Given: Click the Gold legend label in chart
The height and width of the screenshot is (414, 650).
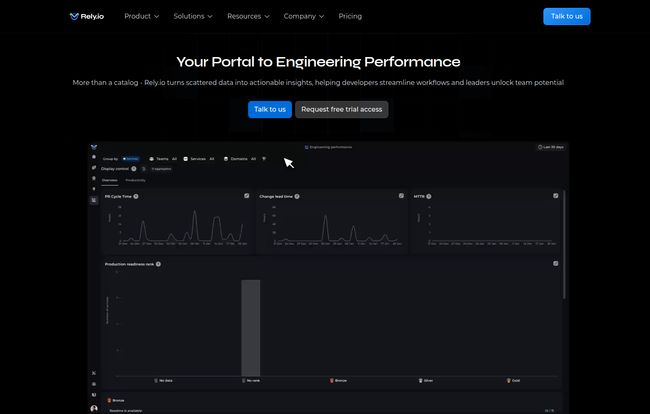Looking at the screenshot, I should pyautogui.click(x=513, y=380).
